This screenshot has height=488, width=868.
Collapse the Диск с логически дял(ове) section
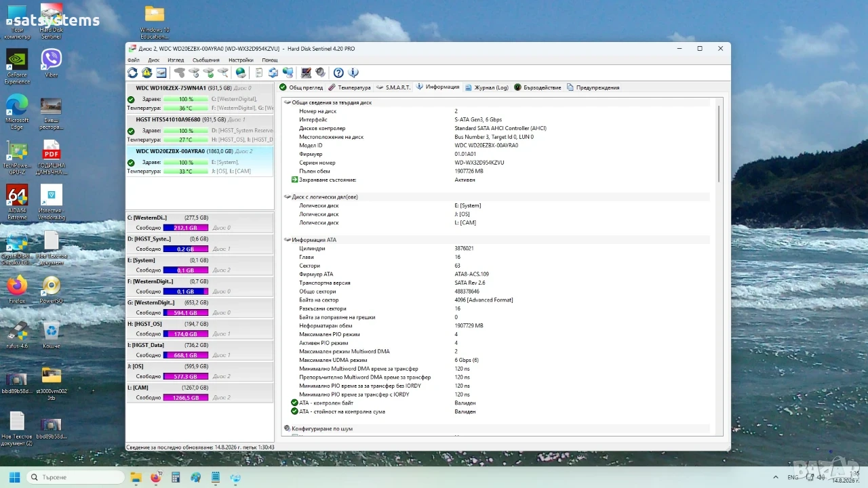coord(288,197)
